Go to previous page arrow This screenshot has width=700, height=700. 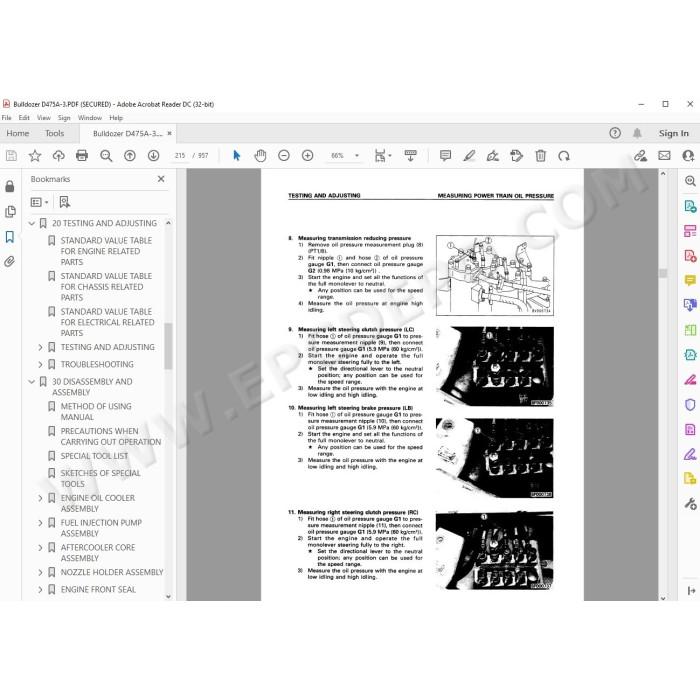[x=130, y=156]
